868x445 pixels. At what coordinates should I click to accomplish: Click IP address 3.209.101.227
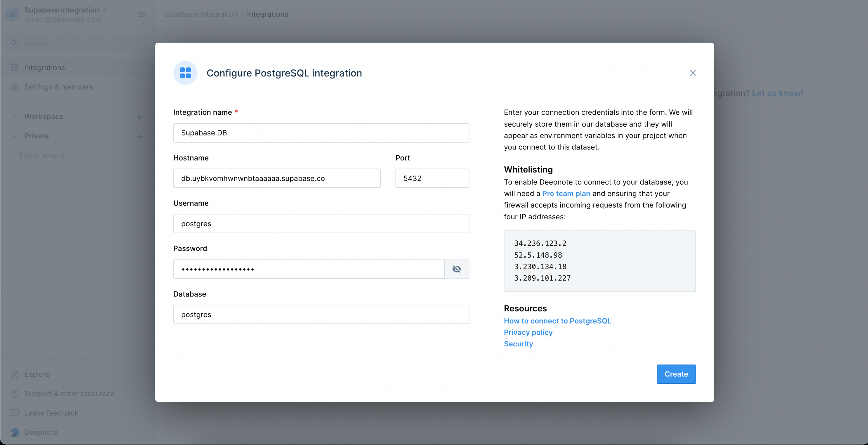coord(542,278)
